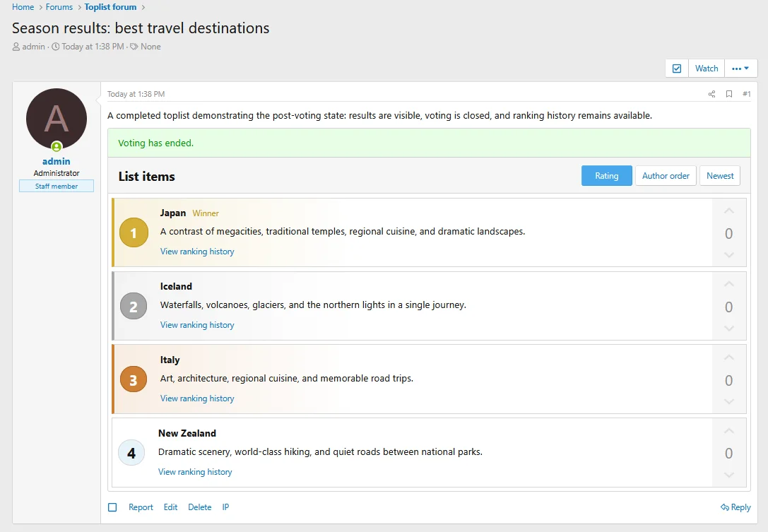
Task: Sort list items by Author order
Action: (666, 176)
